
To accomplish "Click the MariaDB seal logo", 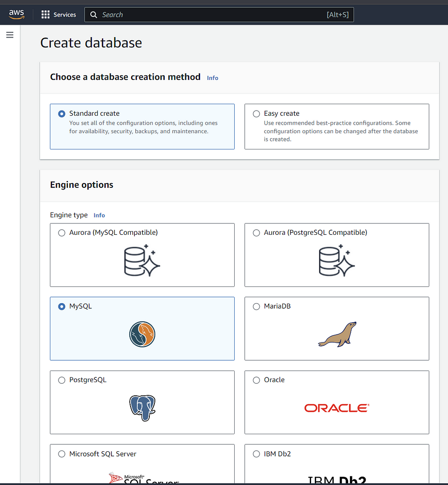I will (x=337, y=334).
